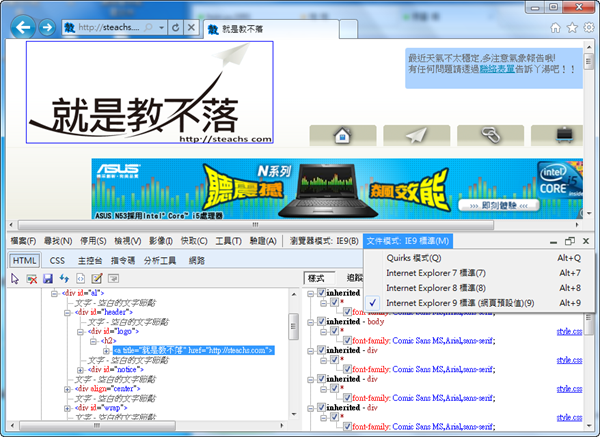Image resolution: width=600 pixels, height=437 pixels.
Task: Expand the highlighted anchor element node
Action: (106, 351)
